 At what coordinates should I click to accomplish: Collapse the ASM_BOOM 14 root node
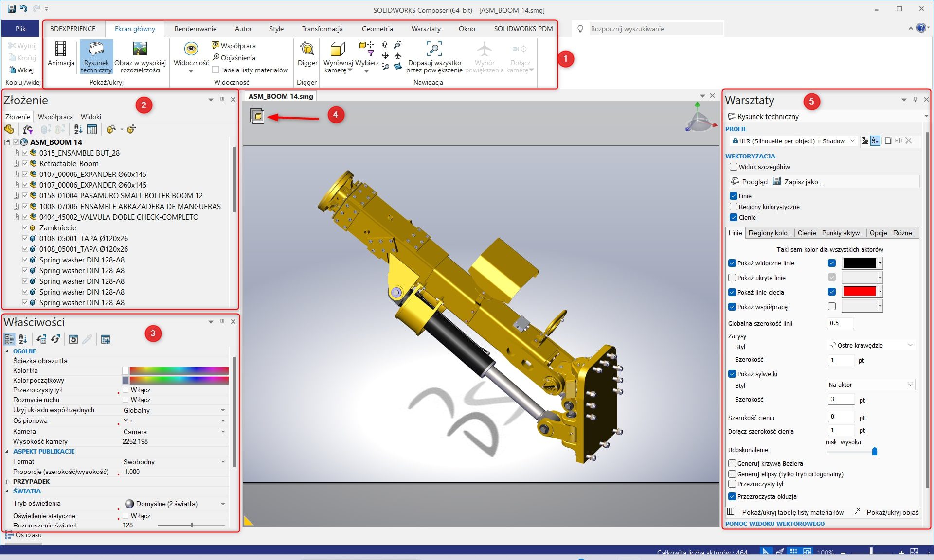click(7, 142)
